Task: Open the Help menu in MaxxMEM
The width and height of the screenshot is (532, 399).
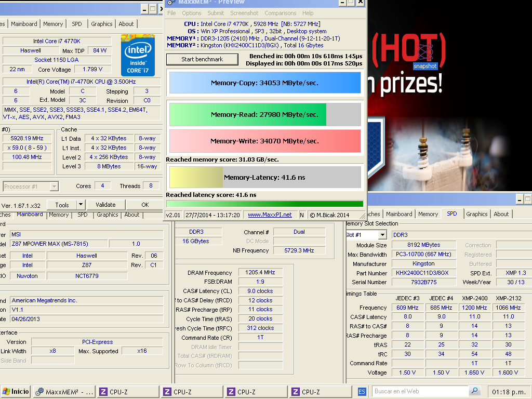Action: point(308,13)
